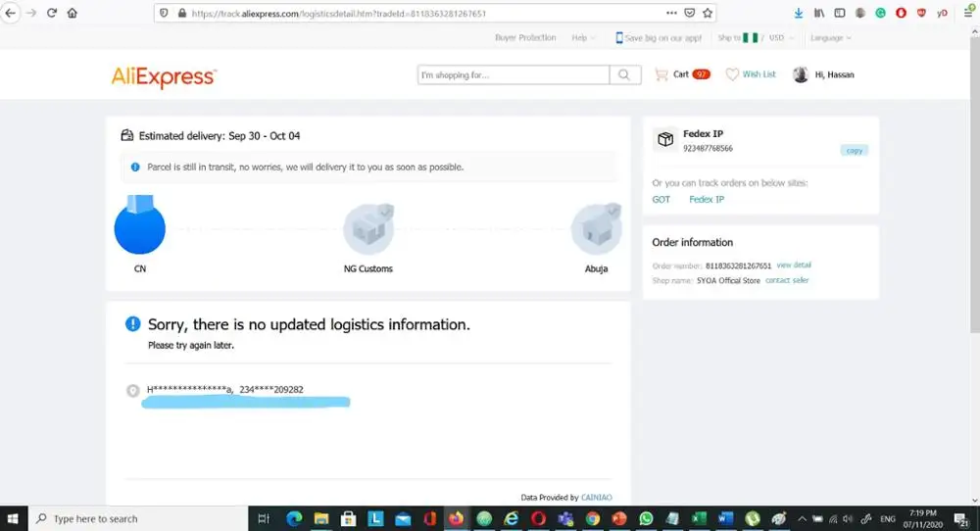980x531 pixels.
Task: Click the Hi, Hassan account avatar
Action: [801, 74]
